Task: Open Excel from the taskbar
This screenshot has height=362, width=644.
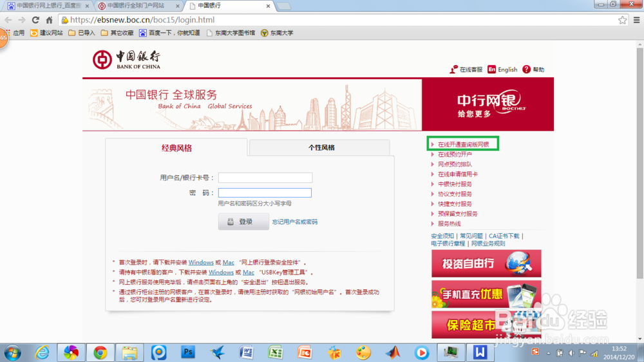Action: point(275,352)
